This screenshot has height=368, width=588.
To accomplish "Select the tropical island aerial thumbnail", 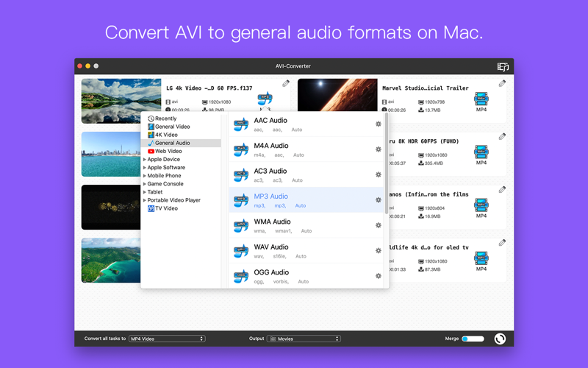I will click(x=111, y=261).
